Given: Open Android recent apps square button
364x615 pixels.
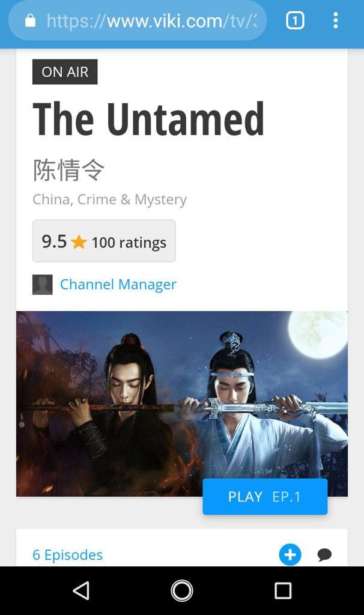Looking at the screenshot, I should [x=283, y=591].
